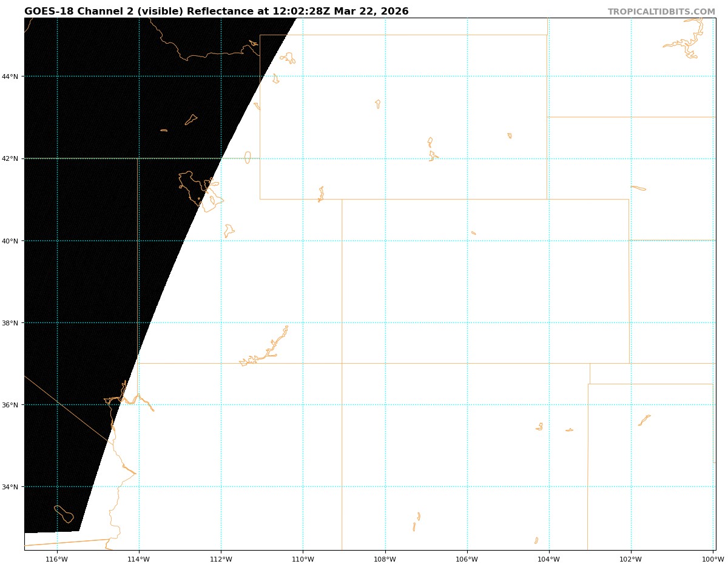Click the Lake McConaughy outline in Nebraska
728x564 pixels.
click(x=638, y=188)
